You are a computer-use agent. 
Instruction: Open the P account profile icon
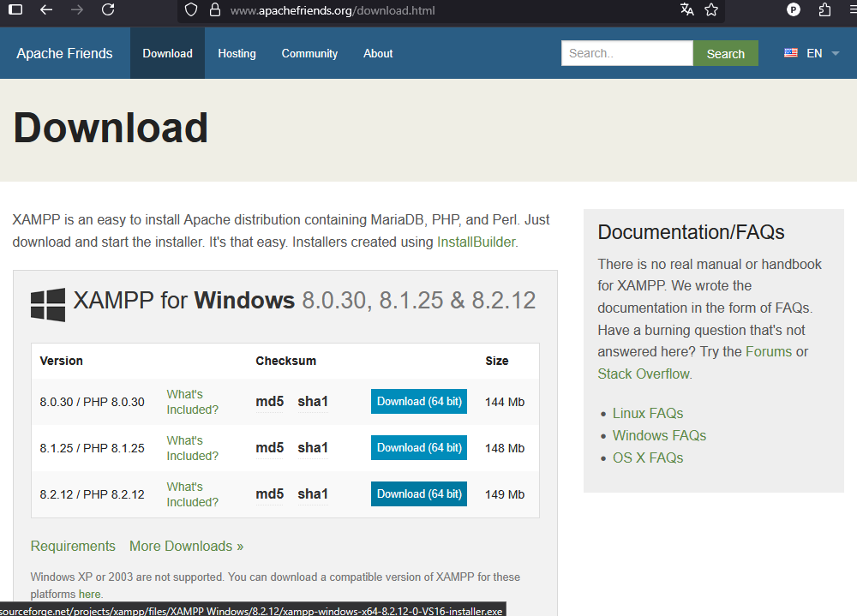(x=793, y=9)
